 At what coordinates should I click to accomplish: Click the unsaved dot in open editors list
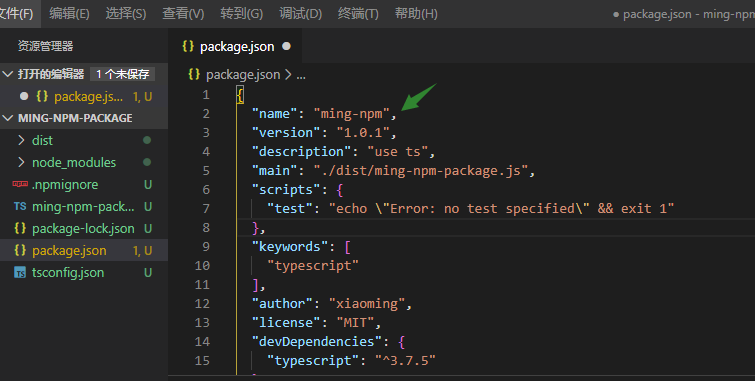coord(24,96)
